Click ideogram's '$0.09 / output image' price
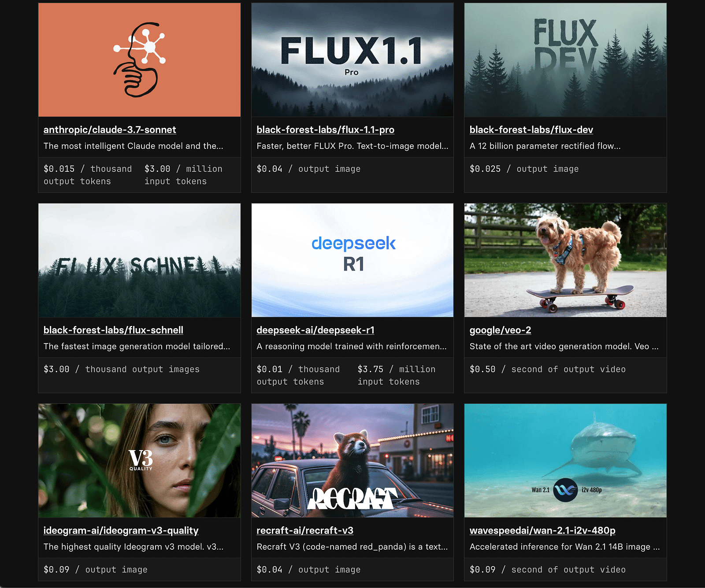Viewport: 705px width, 588px height. [96, 570]
